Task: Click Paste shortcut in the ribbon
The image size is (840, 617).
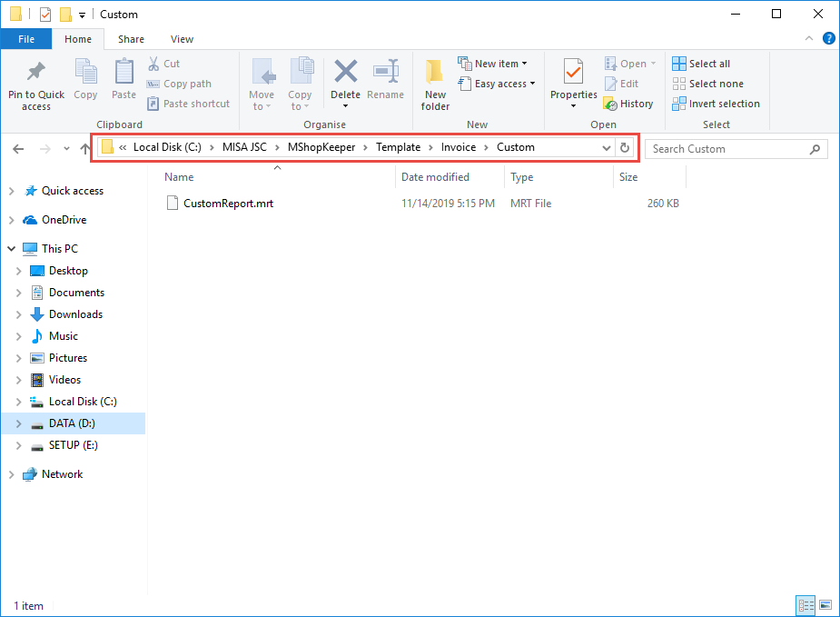Action: click(x=189, y=104)
